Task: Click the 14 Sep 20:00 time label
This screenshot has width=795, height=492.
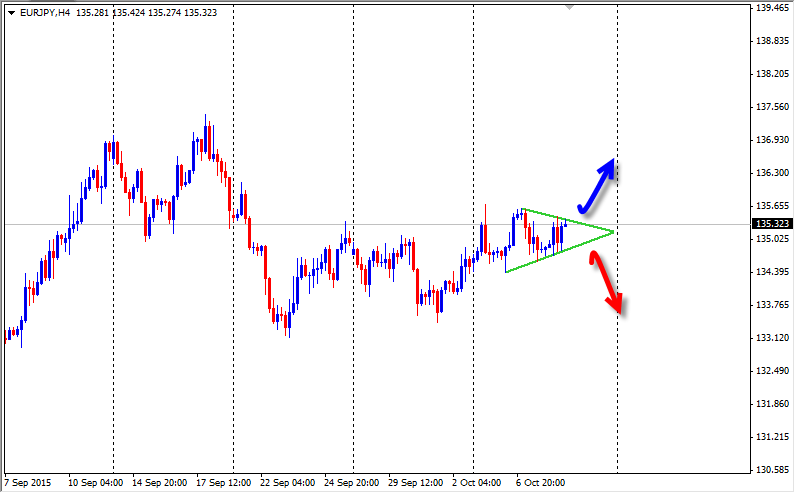Action: pos(160,482)
